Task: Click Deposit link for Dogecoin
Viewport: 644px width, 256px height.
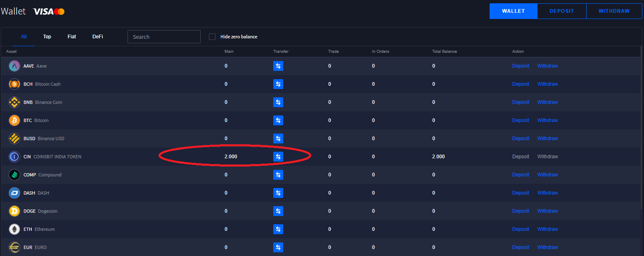Action: click(521, 211)
